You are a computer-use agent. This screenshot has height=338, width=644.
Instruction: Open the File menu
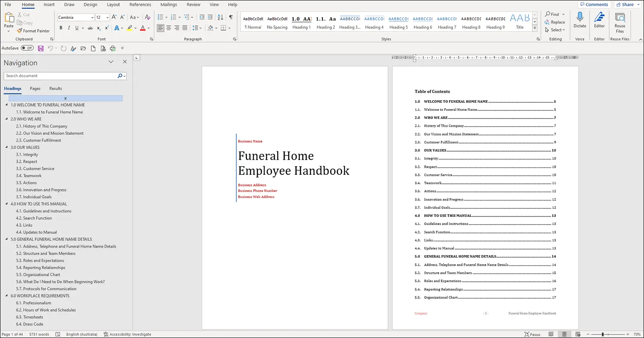pos(8,5)
